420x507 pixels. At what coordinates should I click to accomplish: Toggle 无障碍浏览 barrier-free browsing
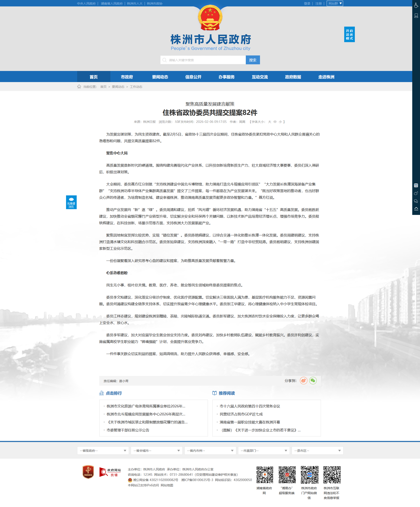[71, 202]
